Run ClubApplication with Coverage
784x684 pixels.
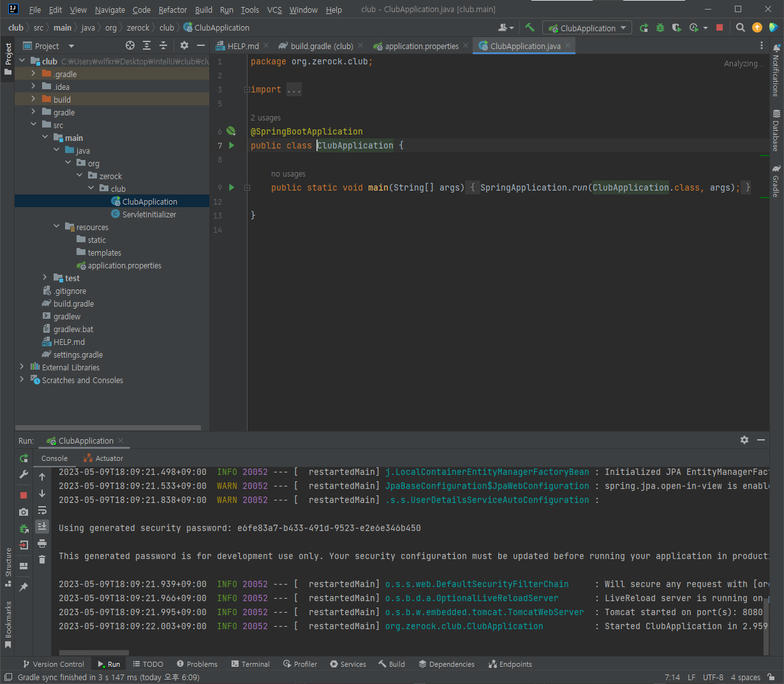[x=677, y=27]
